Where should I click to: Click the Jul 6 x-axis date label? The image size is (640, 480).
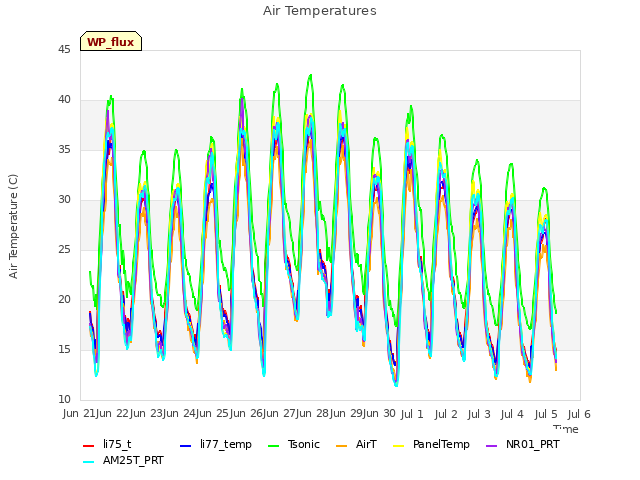point(579,414)
